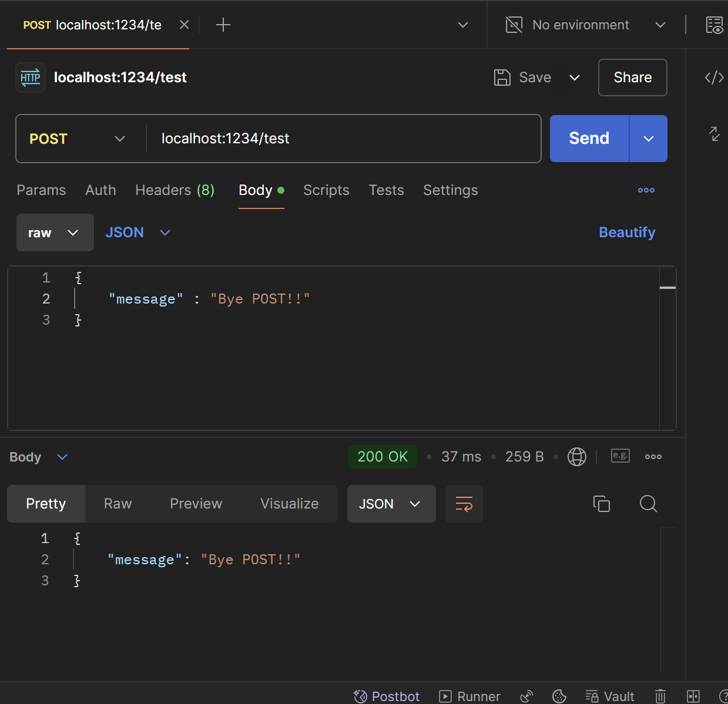Copy the response body with copy icon
The image size is (728, 704).
(x=602, y=504)
